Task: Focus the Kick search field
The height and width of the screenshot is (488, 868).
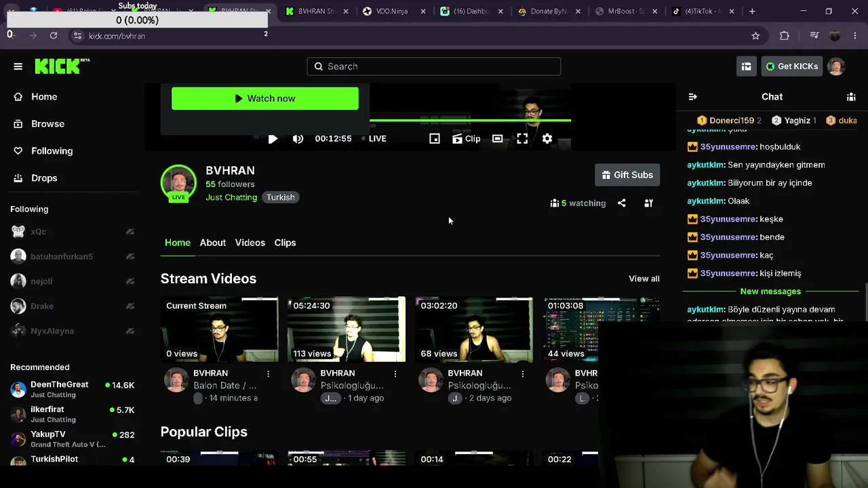Action: [x=434, y=66]
